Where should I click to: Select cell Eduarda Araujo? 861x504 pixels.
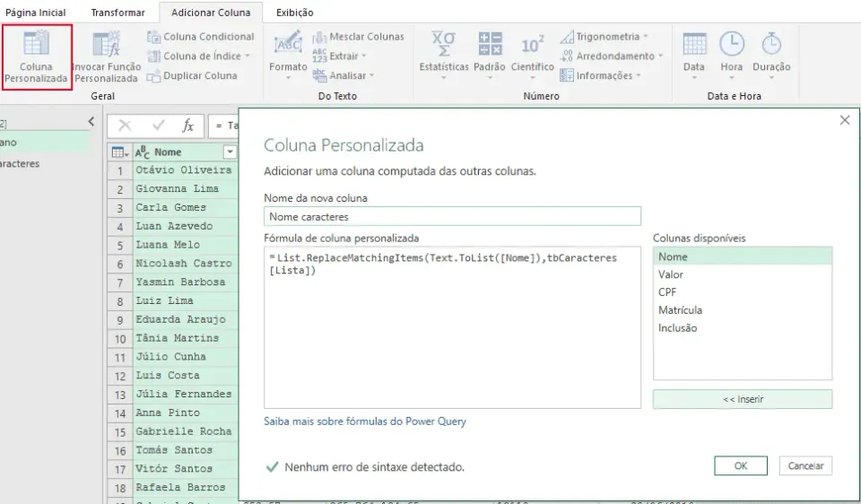pos(186,319)
